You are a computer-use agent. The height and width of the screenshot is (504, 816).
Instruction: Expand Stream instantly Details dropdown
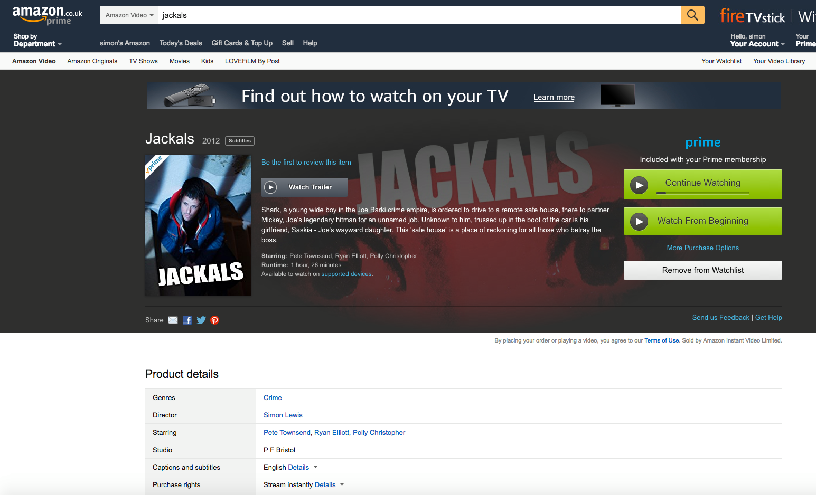[329, 485]
